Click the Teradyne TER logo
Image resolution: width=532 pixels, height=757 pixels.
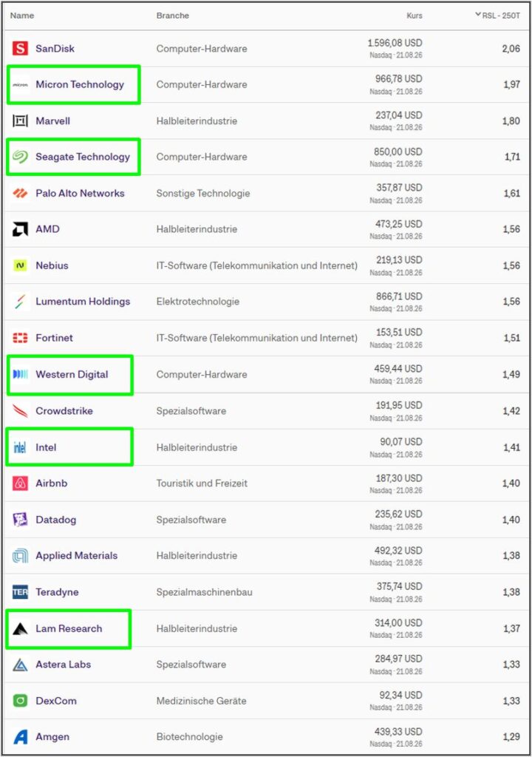(20, 592)
